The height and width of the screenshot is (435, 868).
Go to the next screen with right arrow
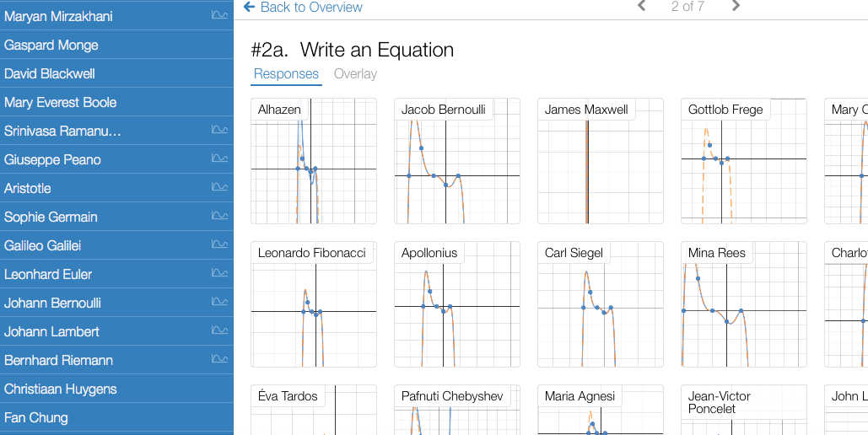[x=736, y=7]
